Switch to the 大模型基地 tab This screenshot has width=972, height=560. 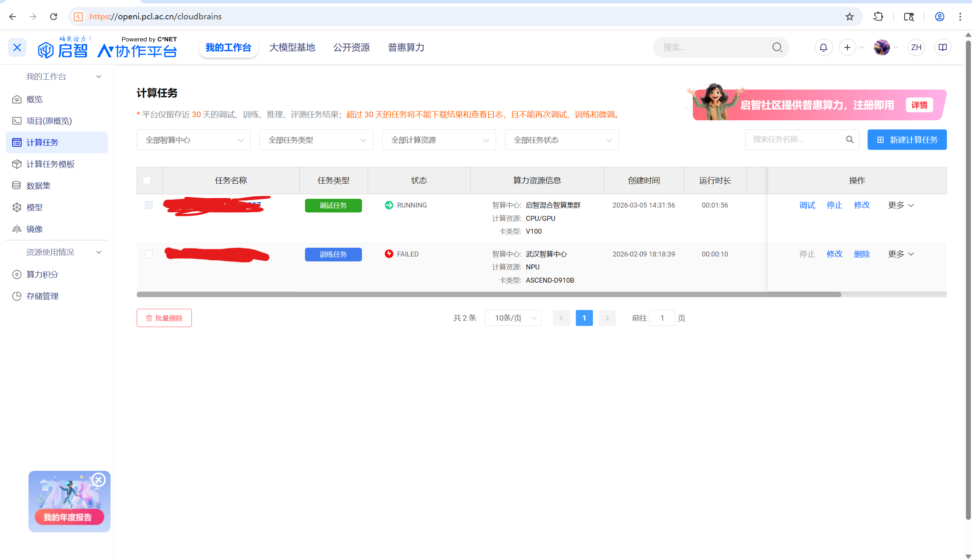(292, 47)
